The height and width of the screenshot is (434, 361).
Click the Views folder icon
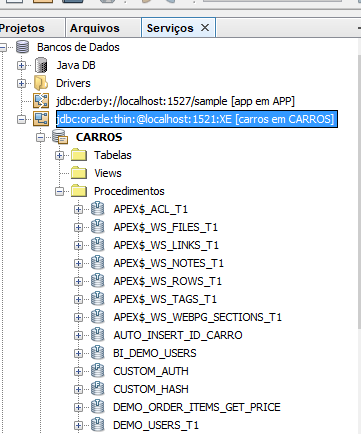point(79,173)
